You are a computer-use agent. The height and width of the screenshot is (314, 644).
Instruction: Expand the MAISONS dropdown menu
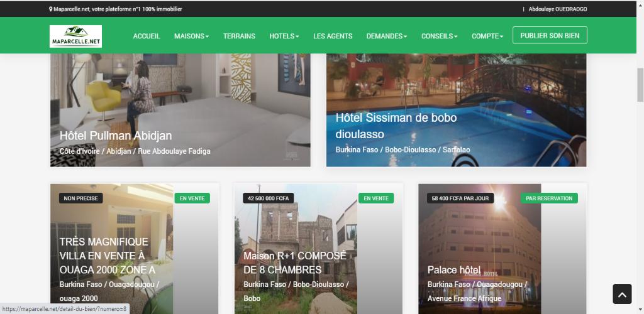tap(191, 36)
